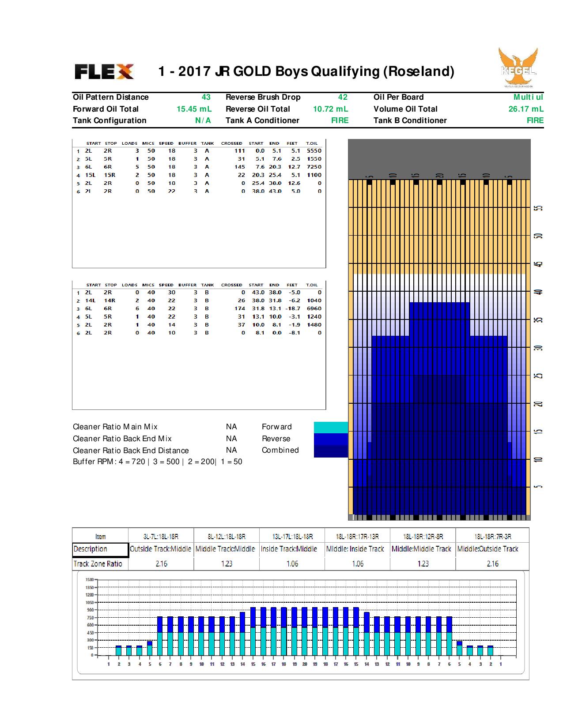Image resolution: width=563 pixels, height=728 pixels.
Task: Click the Buffer RPM settings line
Action: coord(158,462)
